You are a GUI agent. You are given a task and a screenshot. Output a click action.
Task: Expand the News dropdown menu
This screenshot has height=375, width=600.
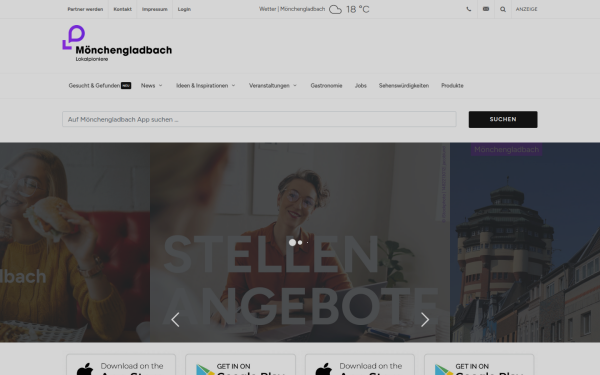(152, 85)
